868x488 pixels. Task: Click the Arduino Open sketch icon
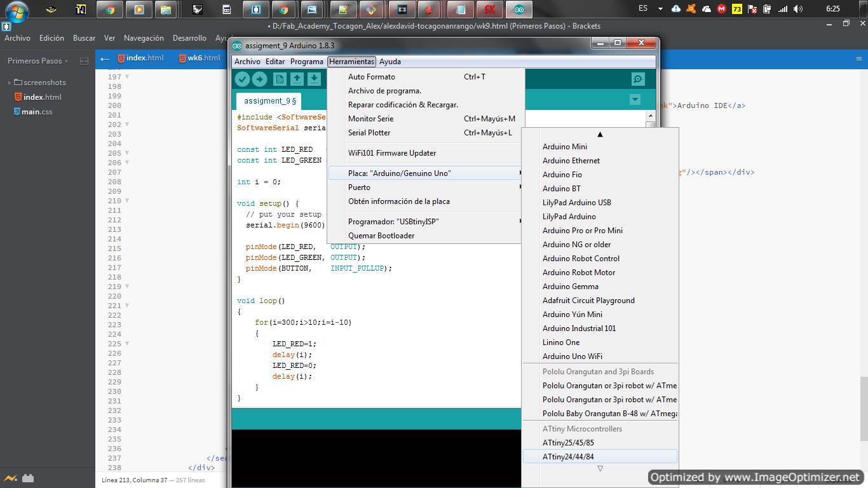coord(297,79)
